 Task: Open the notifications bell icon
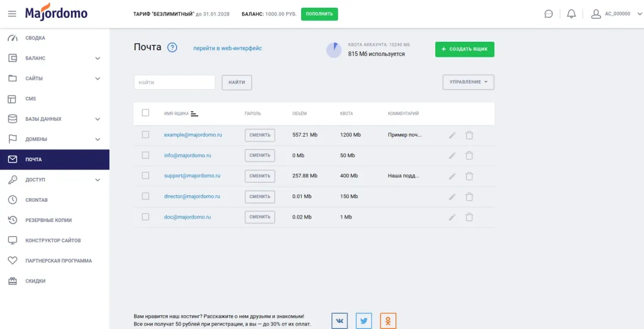point(571,14)
